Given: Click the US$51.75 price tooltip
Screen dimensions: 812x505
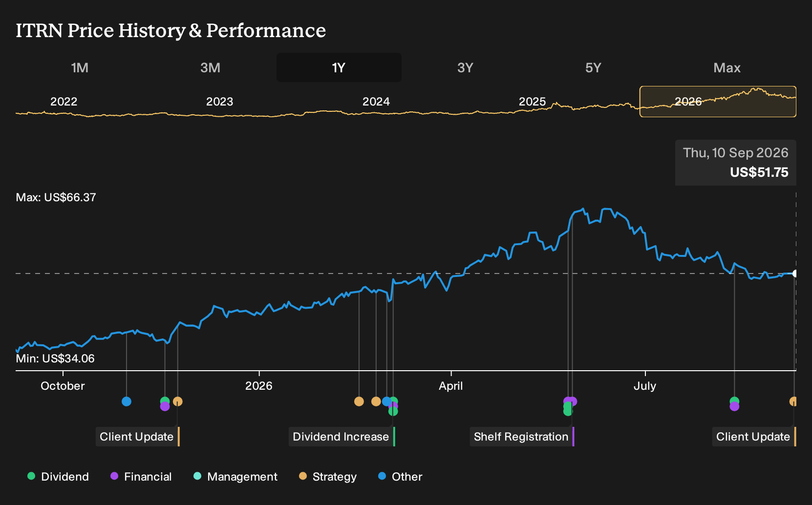Looking at the screenshot, I should 736,163.
